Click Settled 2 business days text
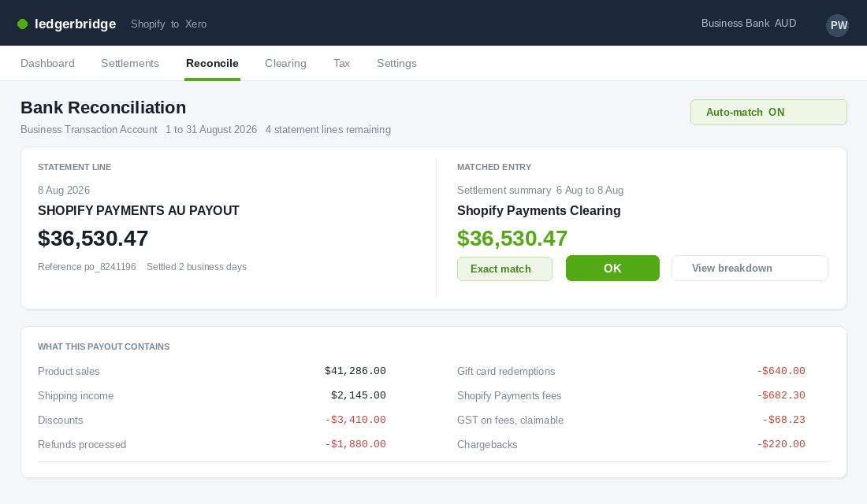The width and height of the screenshot is (867, 504). tap(196, 267)
